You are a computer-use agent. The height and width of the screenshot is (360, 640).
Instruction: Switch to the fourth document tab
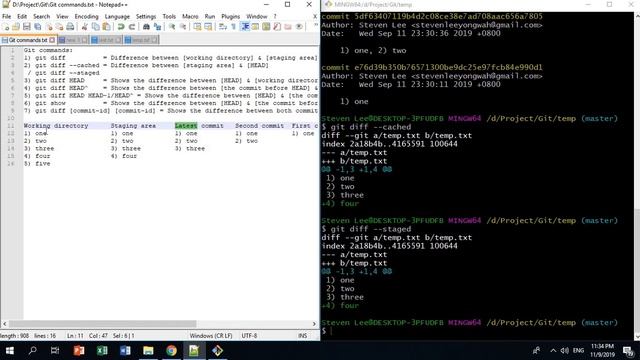[141, 40]
